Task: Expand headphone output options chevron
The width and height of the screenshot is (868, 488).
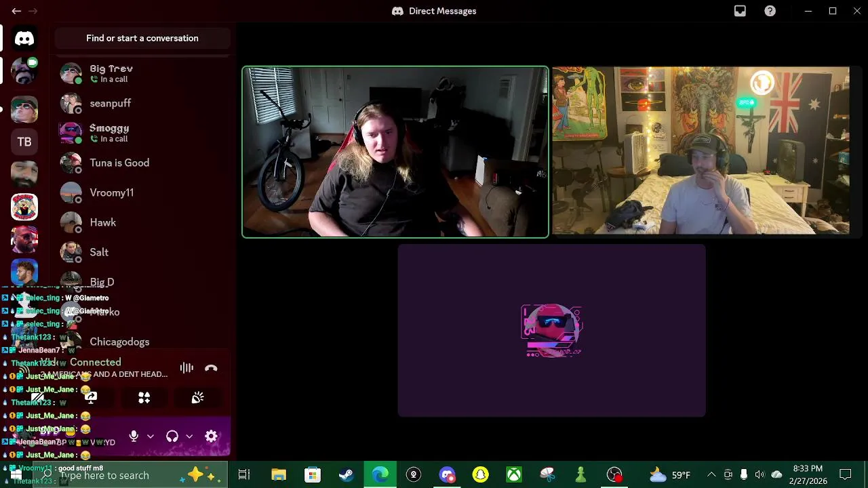Action: [x=189, y=436]
